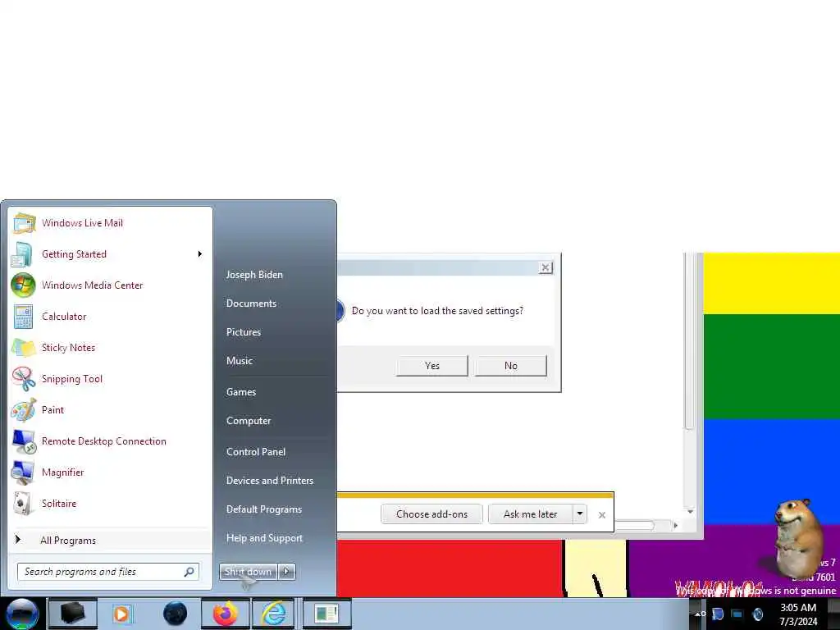
Task: Expand Getting Started submenu arrow
Action: tap(200, 254)
